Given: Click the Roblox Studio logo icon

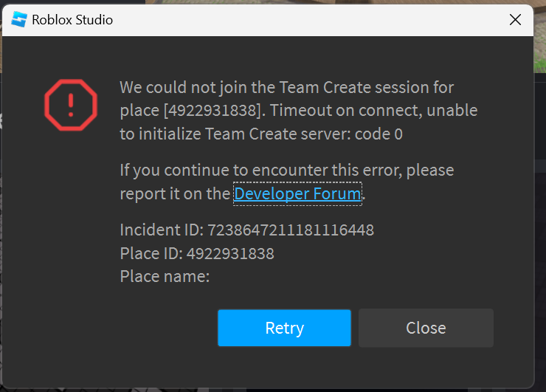Looking at the screenshot, I should (19, 19).
